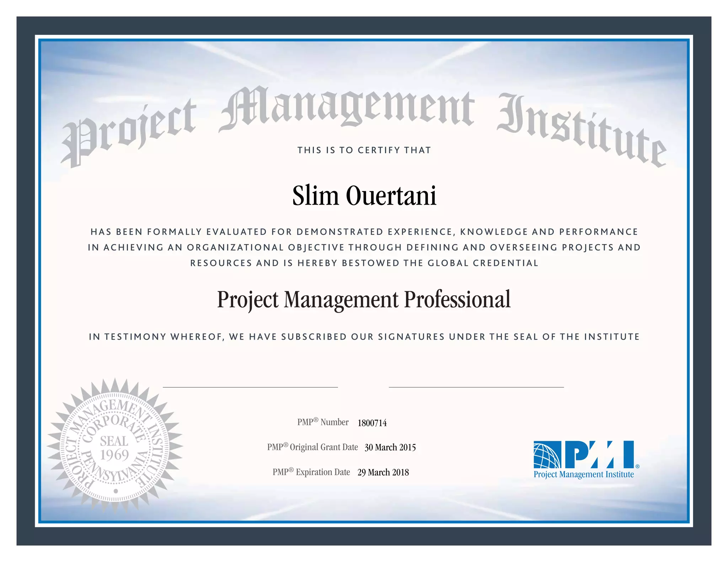The image size is (728, 562).
Task: Click SEAL 1969 text inside the seal
Action: pos(114,448)
